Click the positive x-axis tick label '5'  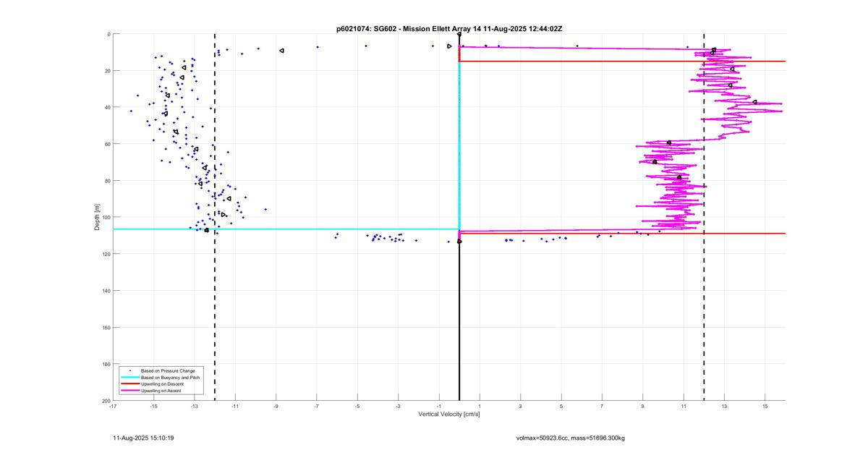[561, 407]
